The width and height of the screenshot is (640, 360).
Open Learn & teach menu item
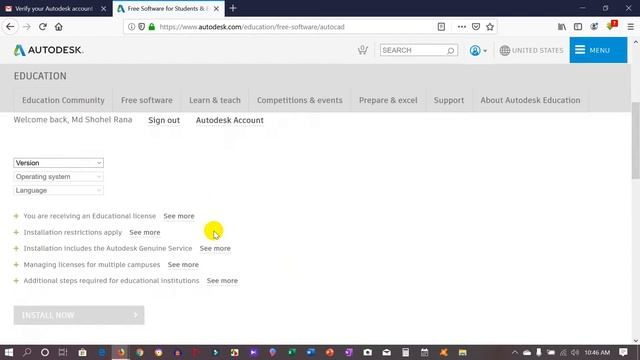(x=215, y=100)
